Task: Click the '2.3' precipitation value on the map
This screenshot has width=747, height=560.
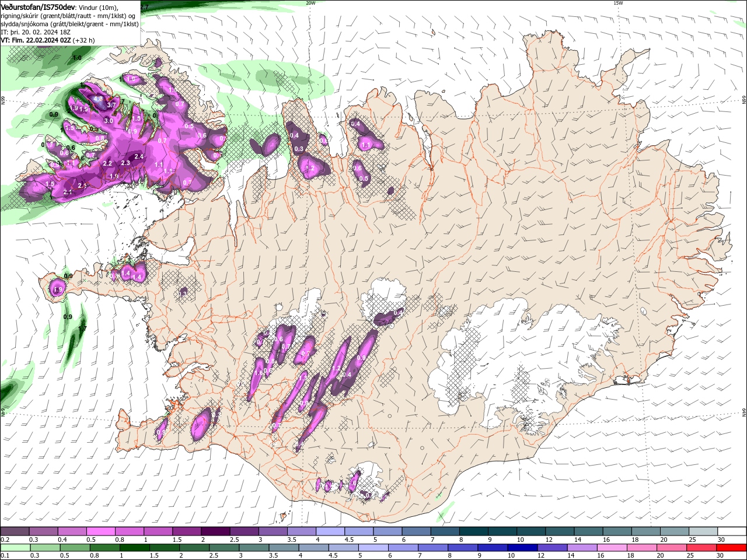Action: click(125, 163)
